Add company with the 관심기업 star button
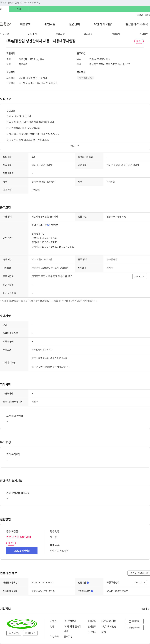The width and height of the screenshot is (150, 644). tap(14, 633)
